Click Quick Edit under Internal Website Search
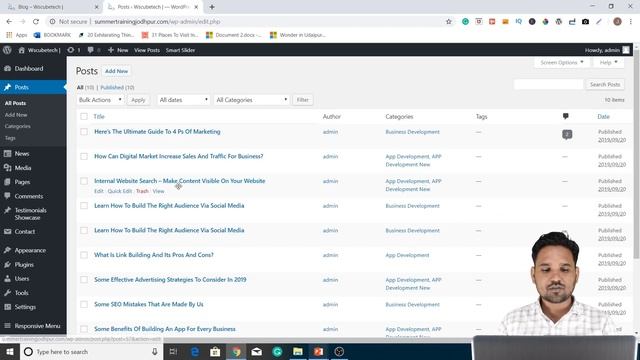640x360 pixels. pyautogui.click(x=120, y=191)
